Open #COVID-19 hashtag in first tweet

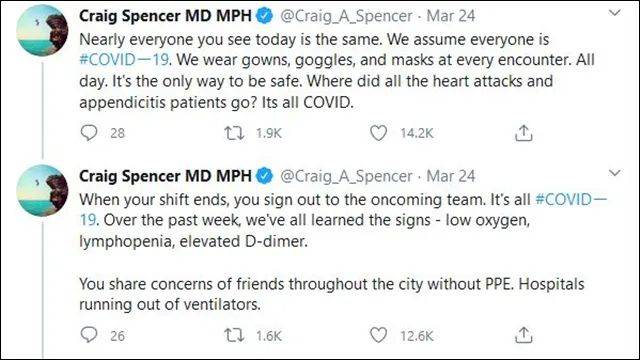click(x=124, y=60)
